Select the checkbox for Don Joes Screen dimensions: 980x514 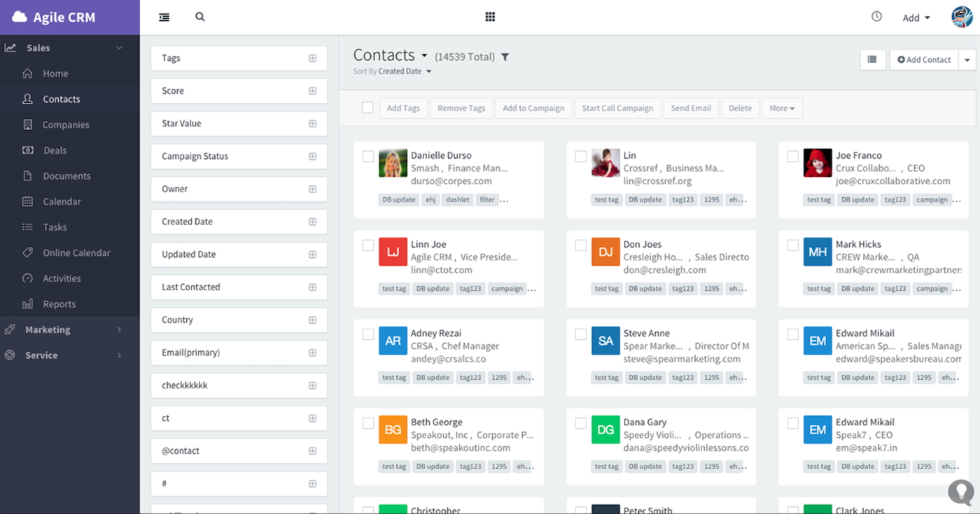click(581, 245)
